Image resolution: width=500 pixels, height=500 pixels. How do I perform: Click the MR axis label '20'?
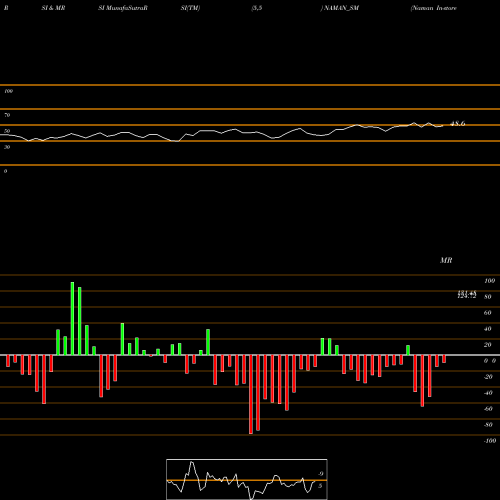(487, 345)
